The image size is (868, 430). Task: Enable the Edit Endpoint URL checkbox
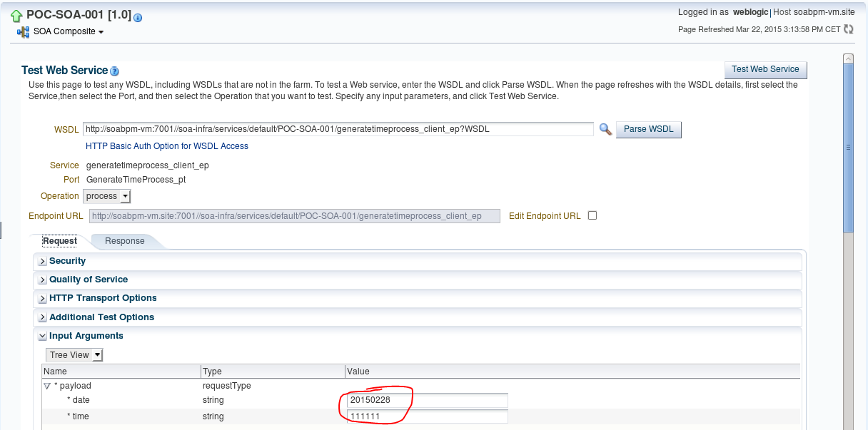pyautogui.click(x=592, y=216)
